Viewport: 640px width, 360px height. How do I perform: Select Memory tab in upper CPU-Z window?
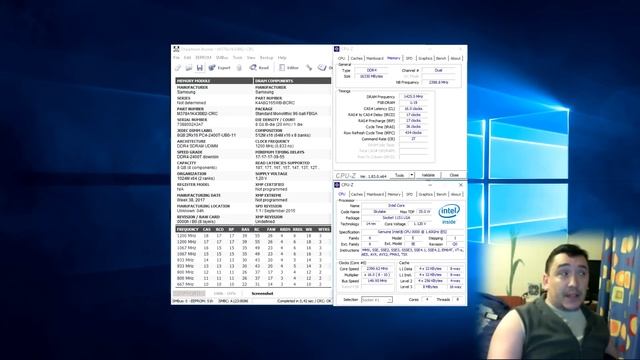tap(394, 58)
